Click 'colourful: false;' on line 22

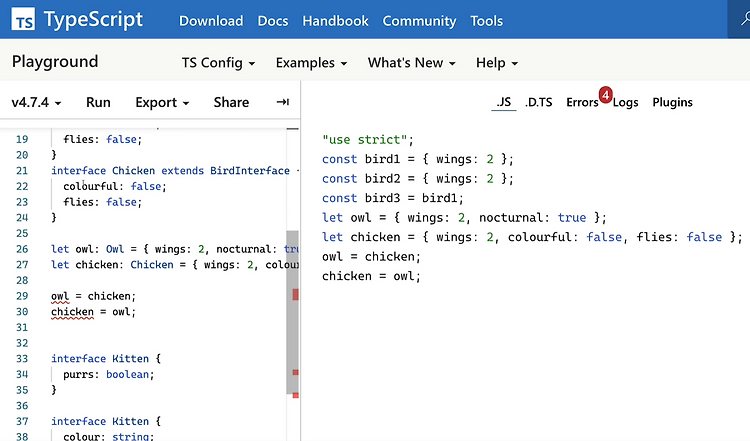click(115, 187)
